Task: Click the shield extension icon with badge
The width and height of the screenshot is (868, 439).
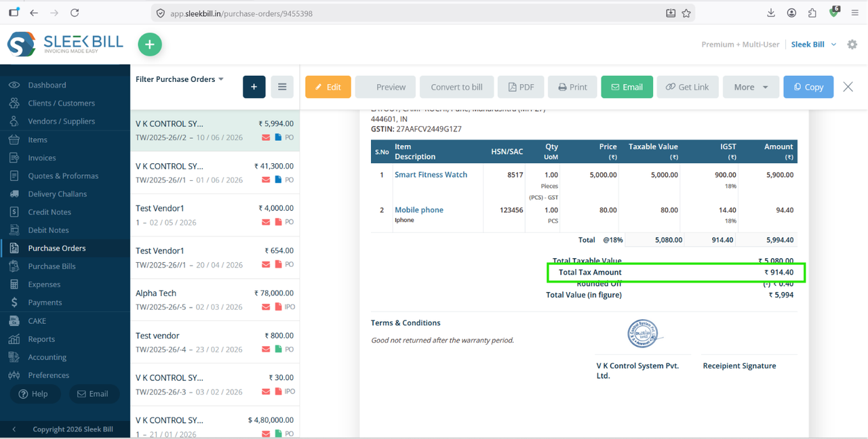Action: coord(835,12)
